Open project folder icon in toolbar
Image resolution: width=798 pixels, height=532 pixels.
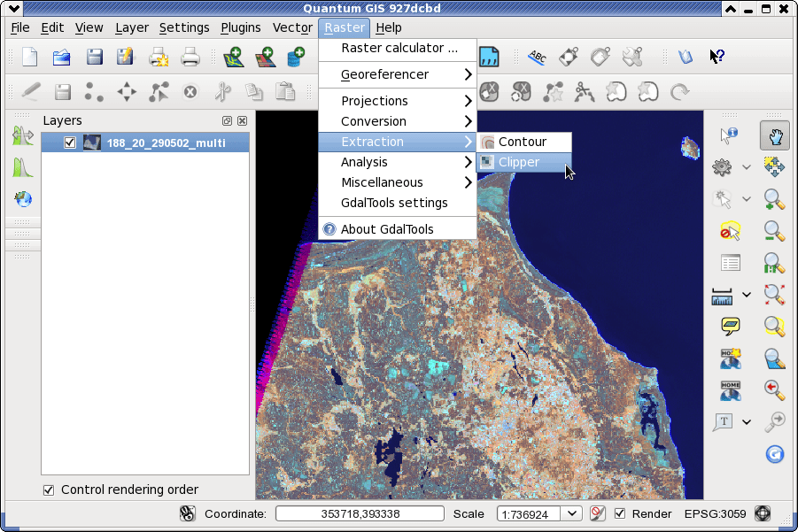[x=62, y=57]
